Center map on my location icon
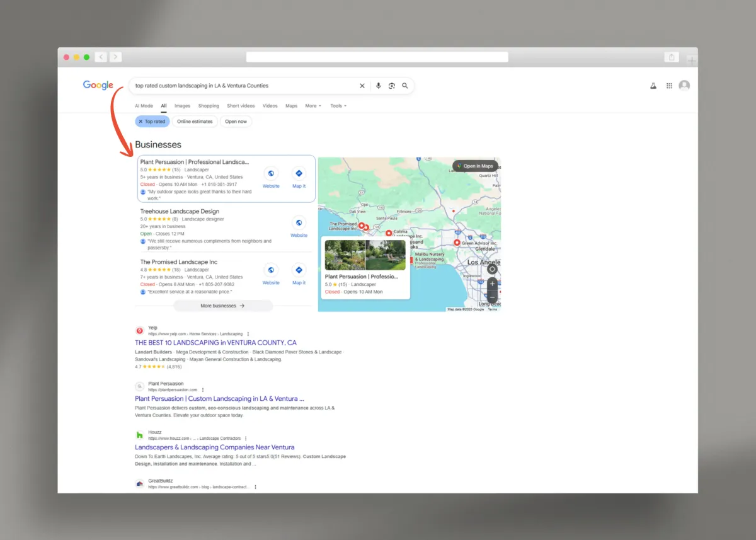 coord(493,269)
